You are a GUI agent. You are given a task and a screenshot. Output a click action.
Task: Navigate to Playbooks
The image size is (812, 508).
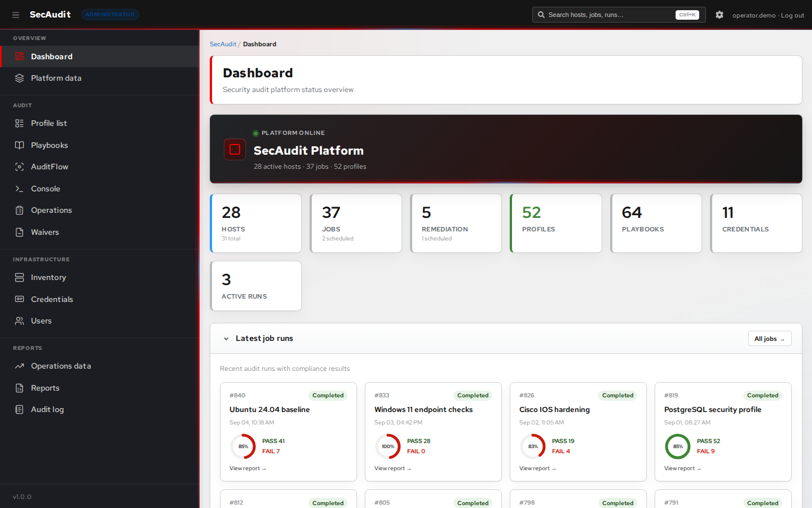(x=99, y=145)
